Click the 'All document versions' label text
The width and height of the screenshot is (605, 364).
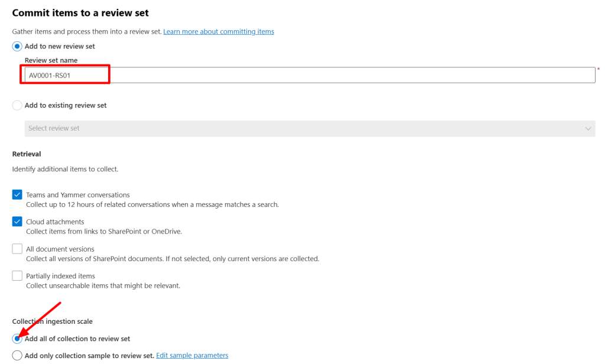[60, 249]
